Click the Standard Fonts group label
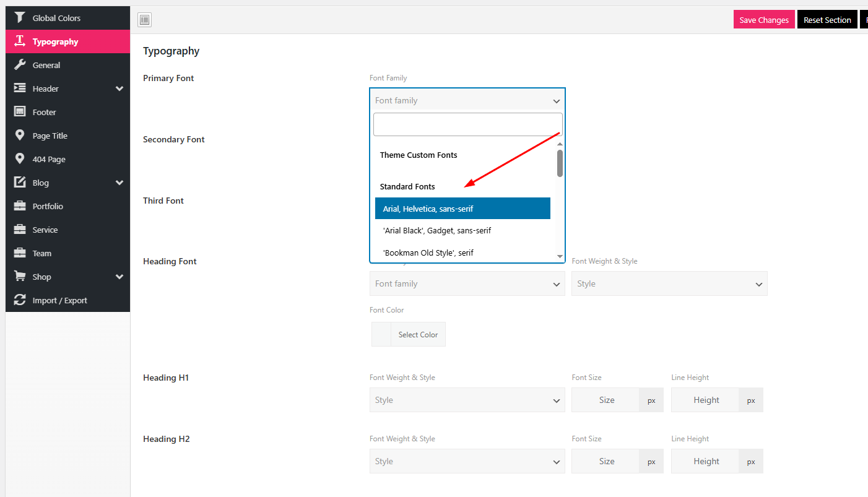868x497 pixels. [x=407, y=186]
